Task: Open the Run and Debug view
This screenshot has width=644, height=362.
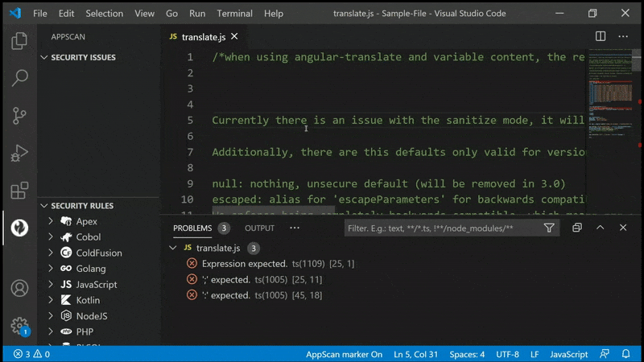Action: 19,153
